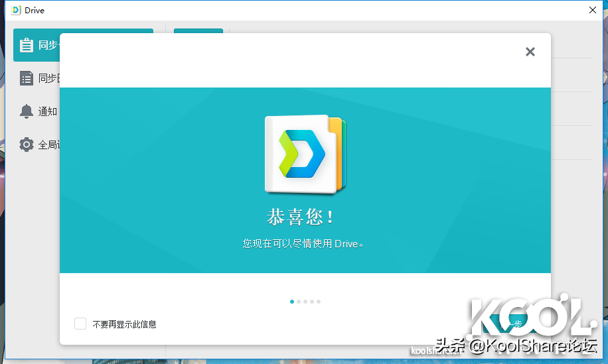Open the 同步日志 document list icon
This screenshot has height=364, width=608.
coord(27,78)
